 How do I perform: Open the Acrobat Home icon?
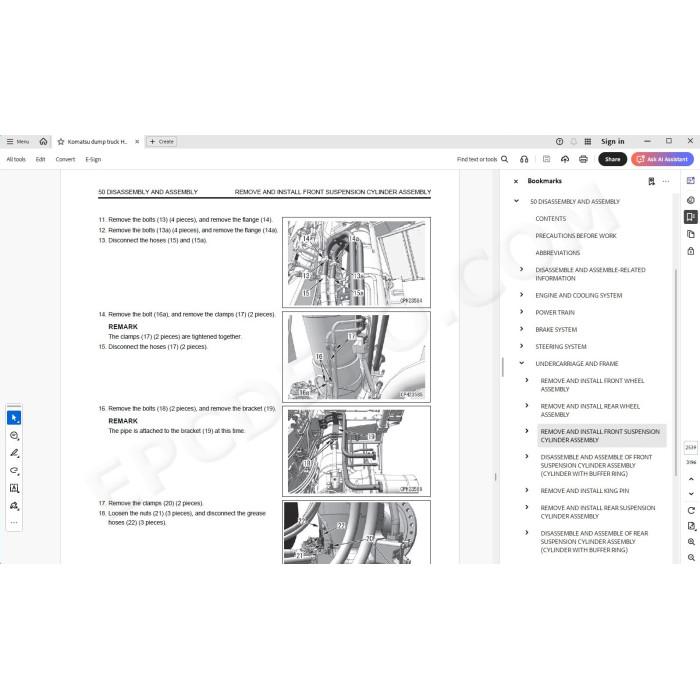click(43, 142)
